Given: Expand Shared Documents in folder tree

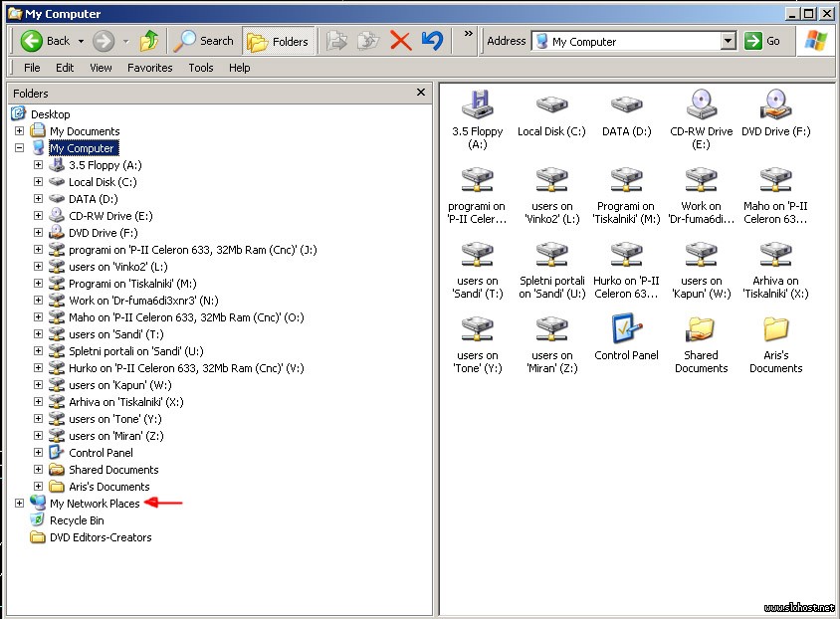Looking at the screenshot, I should point(38,469).
